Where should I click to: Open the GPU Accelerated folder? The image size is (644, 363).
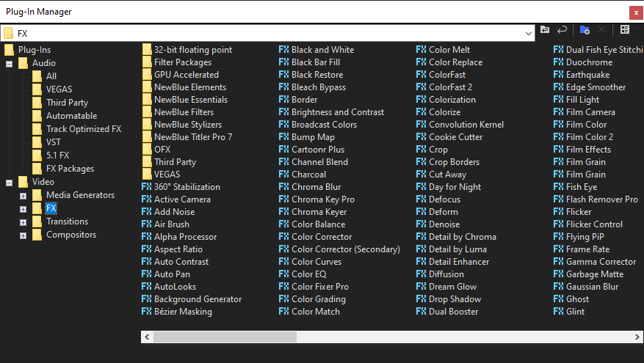pyautogui.click(x=147, y=75)
